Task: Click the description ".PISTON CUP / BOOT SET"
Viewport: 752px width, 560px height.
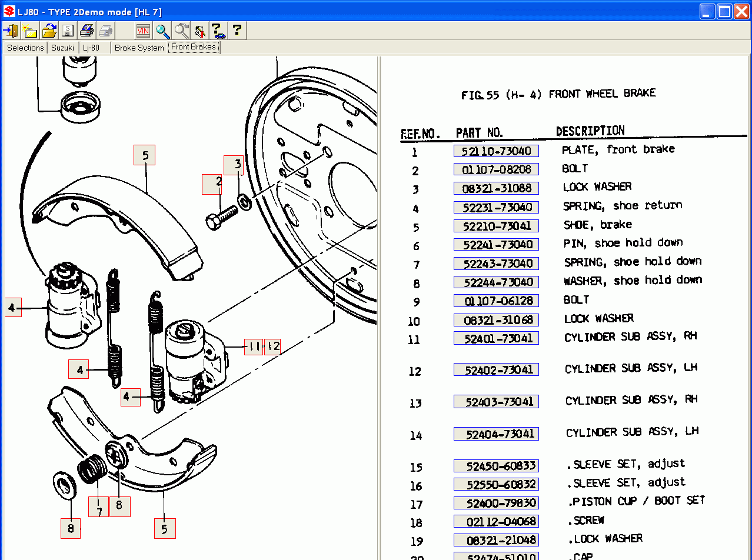Action: (636, 501)
